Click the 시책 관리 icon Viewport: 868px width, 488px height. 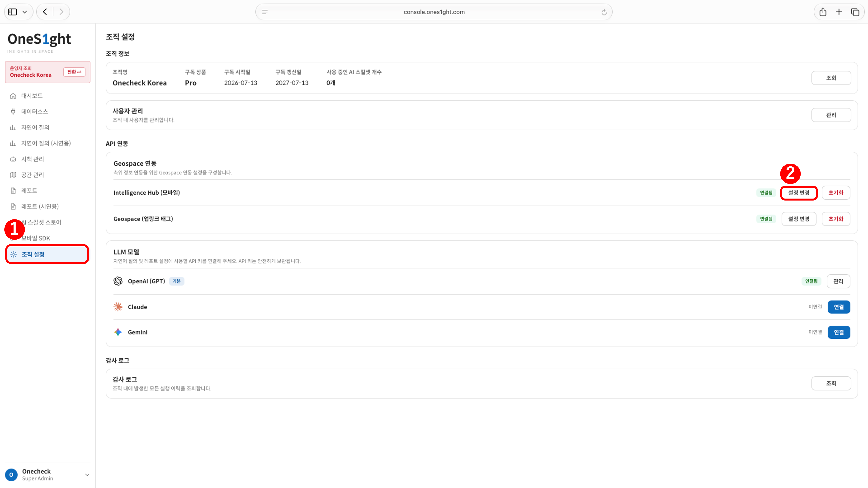point(13,159)
